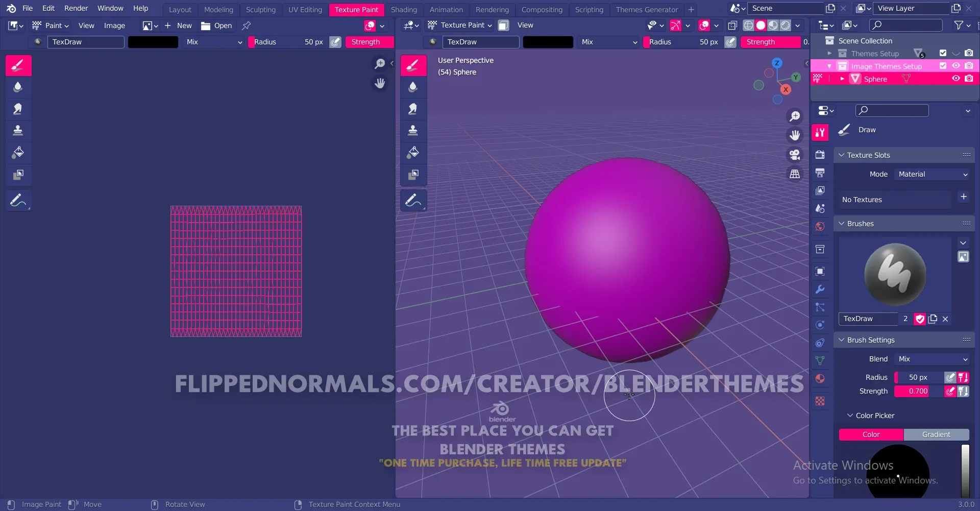980x511 pixels.
Task: Select the Soften tool in image editor toolbar
Action: pos(18,87)
